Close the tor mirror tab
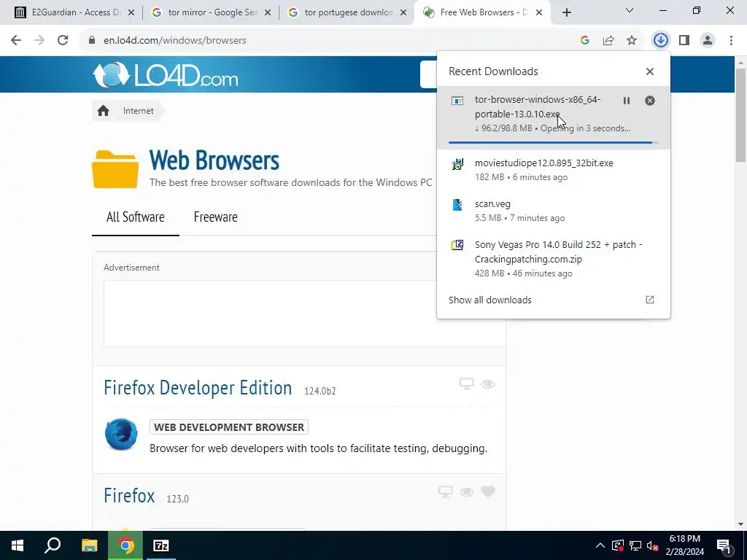 coord(268,13)
